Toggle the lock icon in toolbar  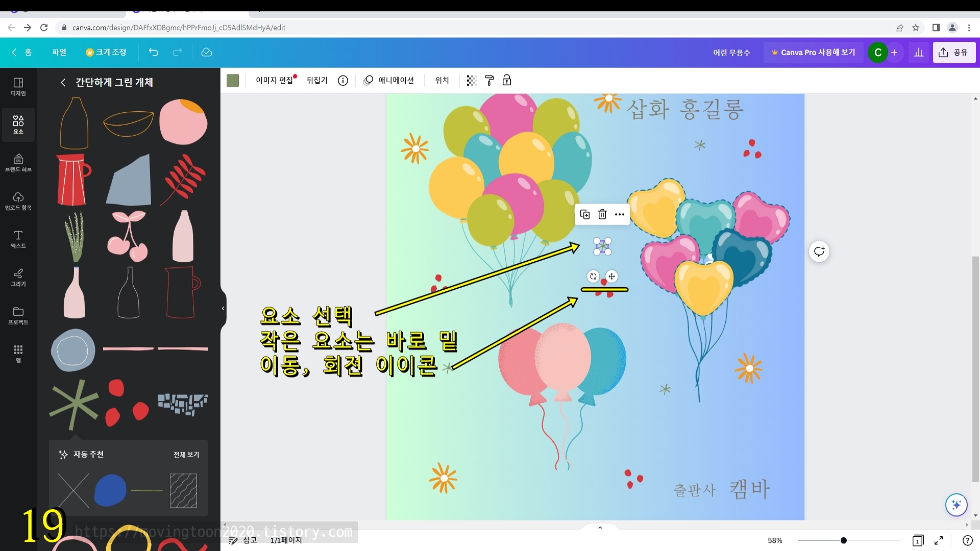(x=507, y=80)
